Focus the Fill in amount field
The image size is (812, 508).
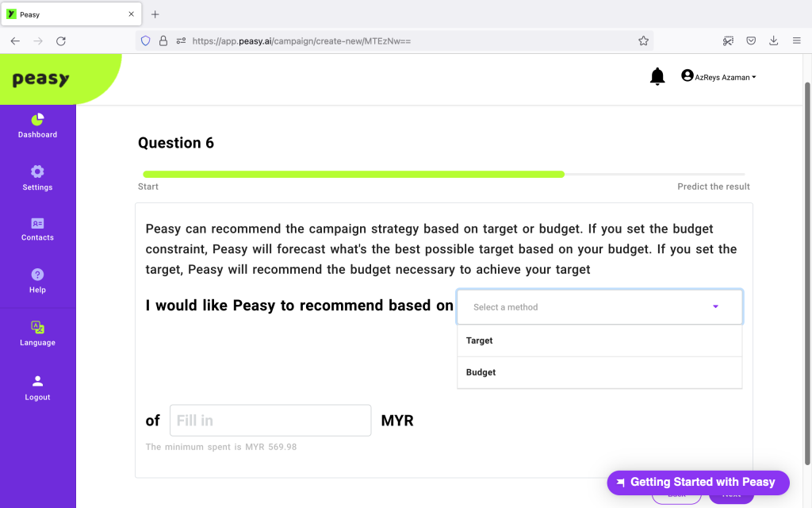tap(270, 421)
